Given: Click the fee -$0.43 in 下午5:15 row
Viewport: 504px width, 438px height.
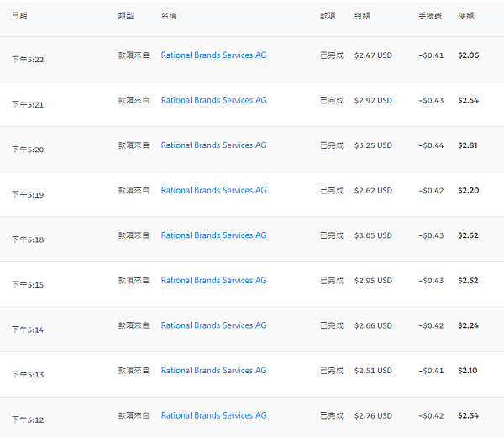Looking at the screenshot, I should 431,281.
